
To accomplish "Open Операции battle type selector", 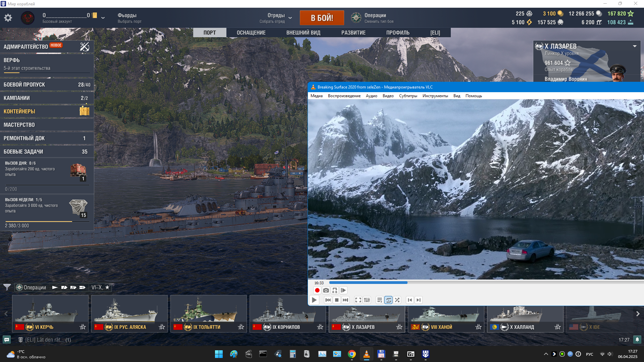I will pos(373,18).
